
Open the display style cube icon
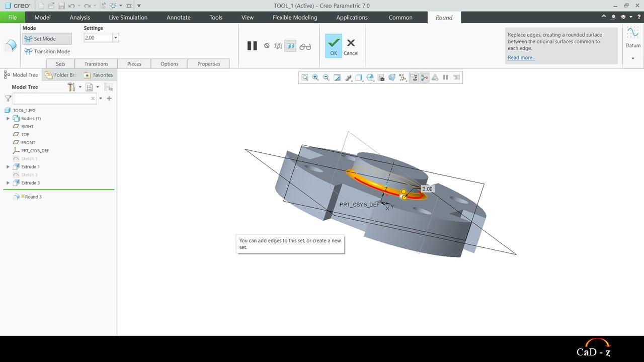pyautogui.click(x=359, y=77)
